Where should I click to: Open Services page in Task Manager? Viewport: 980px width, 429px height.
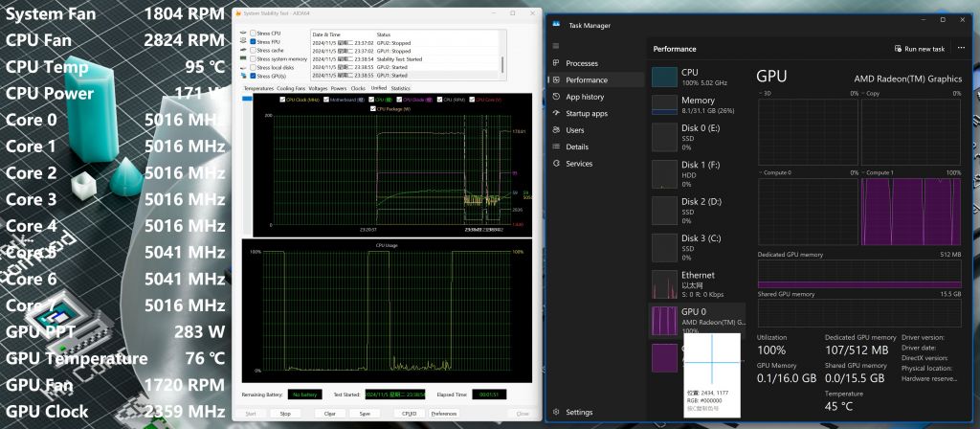(578, 164)
